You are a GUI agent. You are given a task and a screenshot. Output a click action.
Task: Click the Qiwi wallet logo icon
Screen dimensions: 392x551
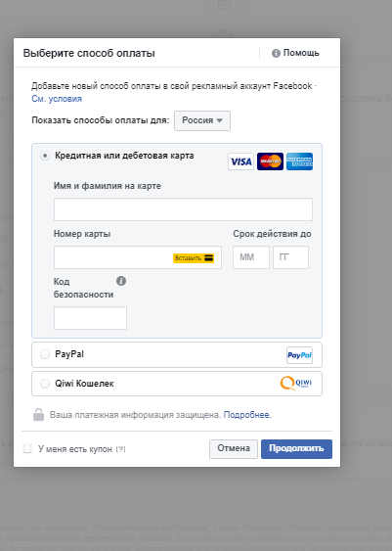tap(296, 384)
